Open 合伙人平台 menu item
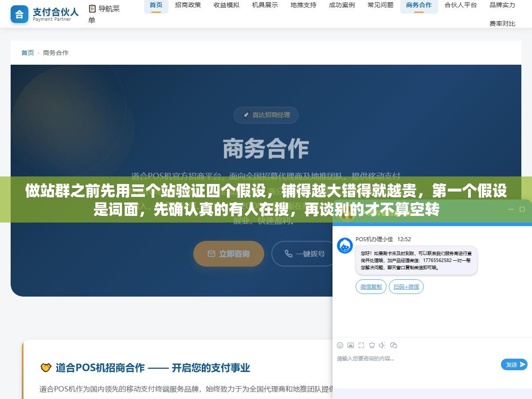 click(461, 5)
